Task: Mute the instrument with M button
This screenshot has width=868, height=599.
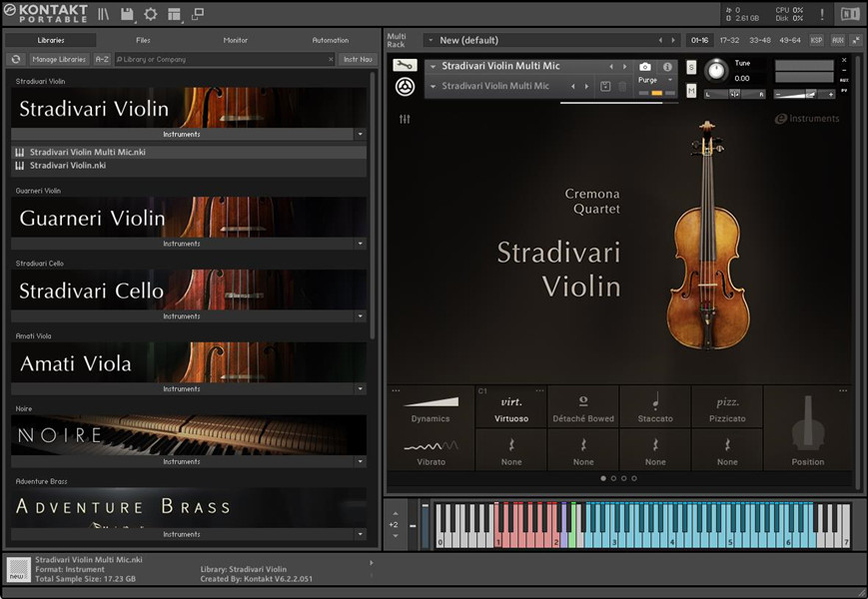Action: pyautogui.click(x=691, y=91)
